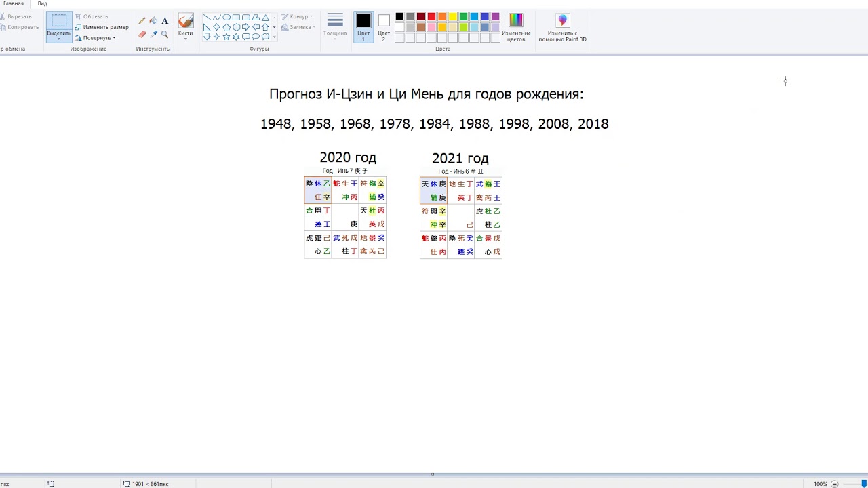The height and width of the screenshot is (488, 868).
Task: Open Изменить с помощью Paint 3D
Action: coord(562,27)
